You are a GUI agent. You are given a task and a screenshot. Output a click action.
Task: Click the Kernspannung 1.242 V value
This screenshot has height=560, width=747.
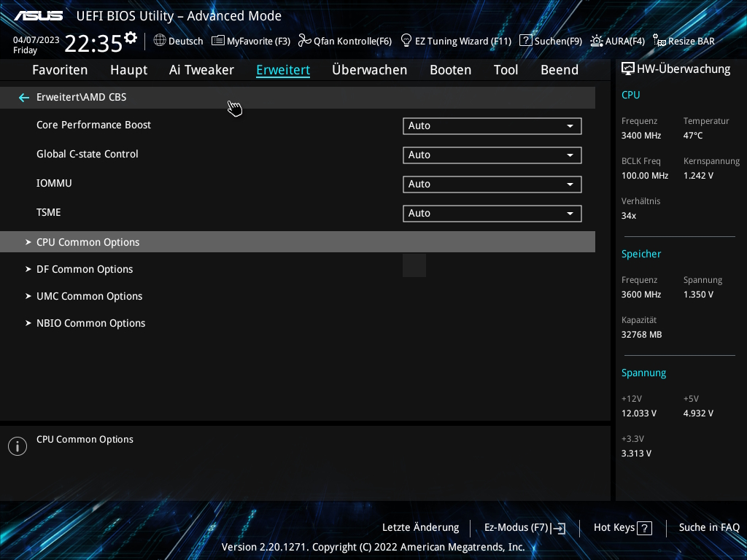tap(698, 176)
